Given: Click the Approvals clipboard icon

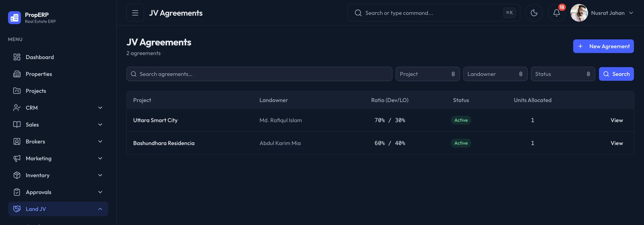Looking at the screenshot, I should pyautogui.click(x=17, y=192).
